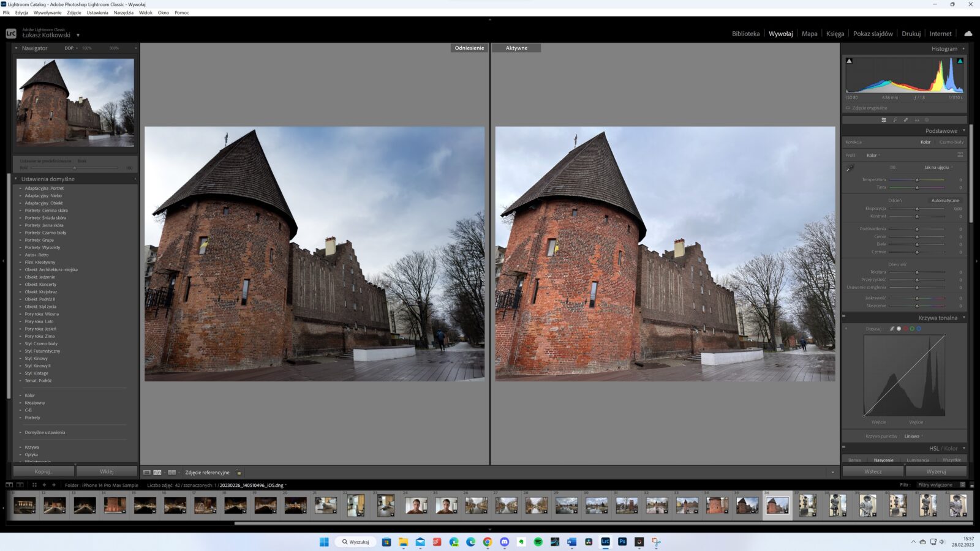980x551 pixels.
Task: Switch to the Biblioteka module
Action: (745, 34)
